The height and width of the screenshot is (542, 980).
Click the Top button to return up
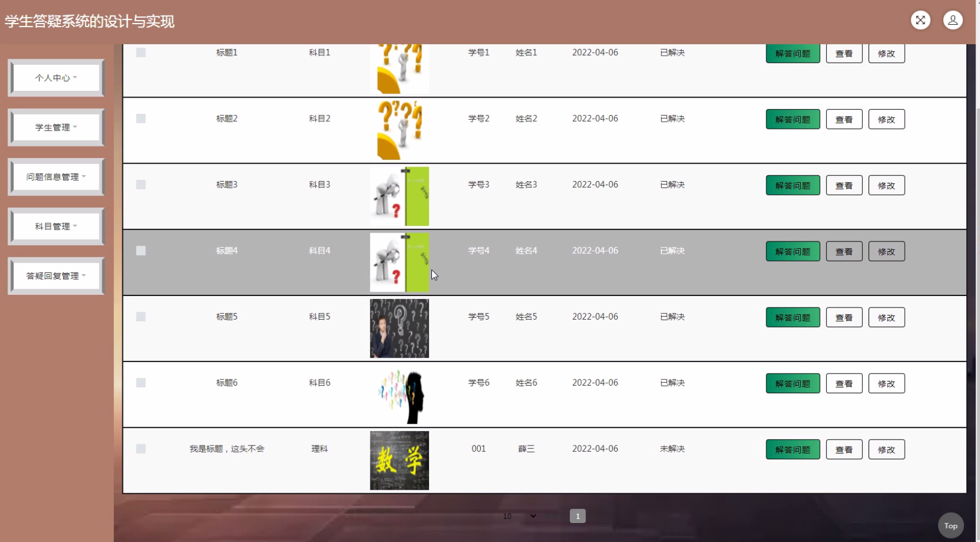coord(951,525)
